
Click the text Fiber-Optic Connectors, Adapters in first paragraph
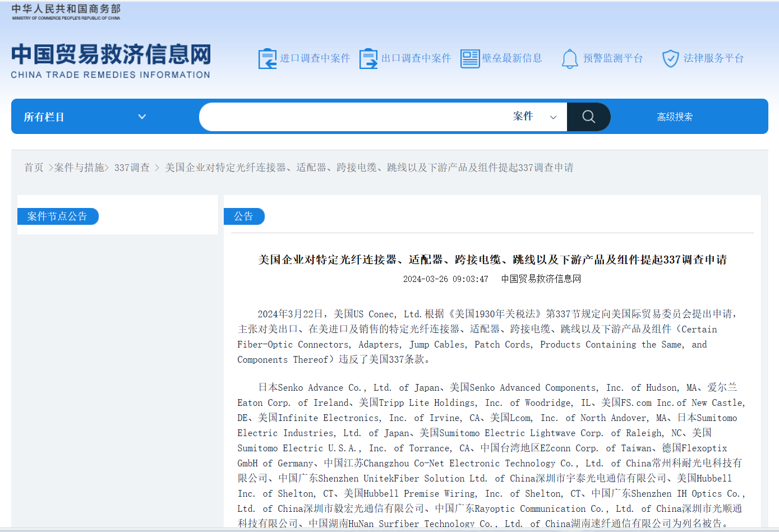319,345
